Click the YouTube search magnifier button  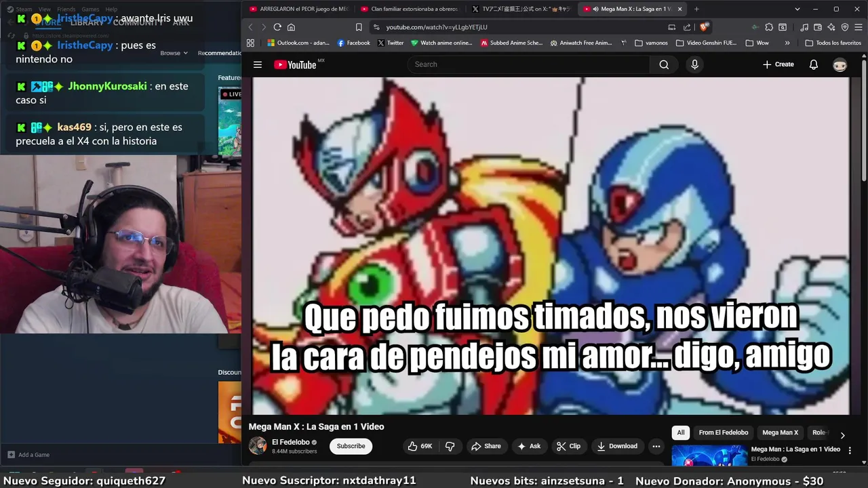coord(664,64)
